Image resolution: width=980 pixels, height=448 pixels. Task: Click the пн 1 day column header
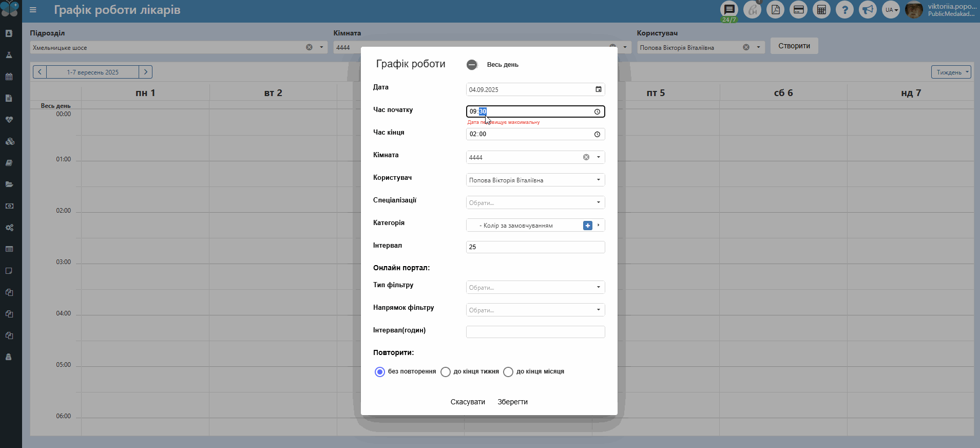(145, 93)
